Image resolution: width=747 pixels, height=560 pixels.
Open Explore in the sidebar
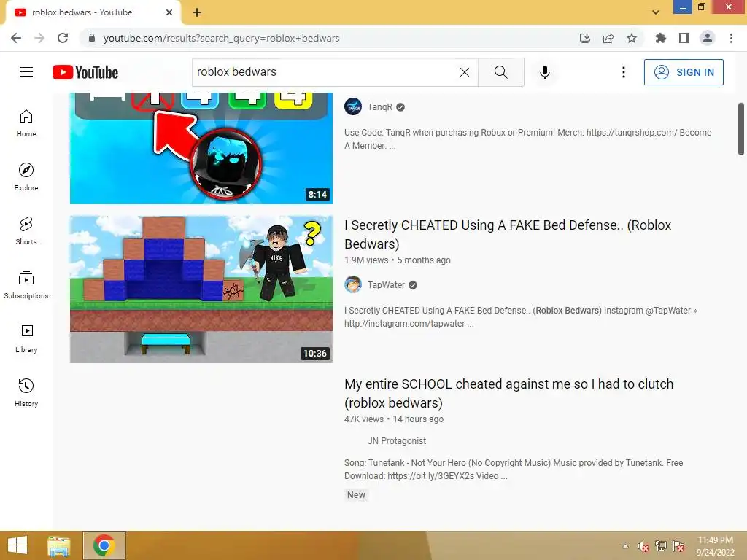pos(26,177)
